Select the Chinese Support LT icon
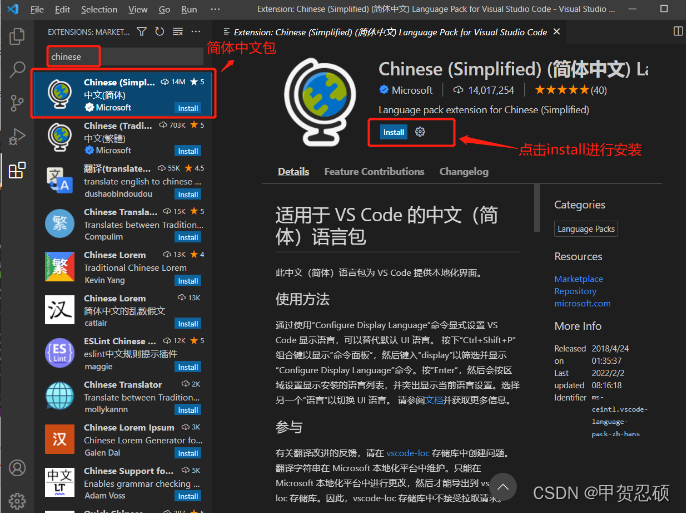686x513 pixels. [x=60, y=482]
